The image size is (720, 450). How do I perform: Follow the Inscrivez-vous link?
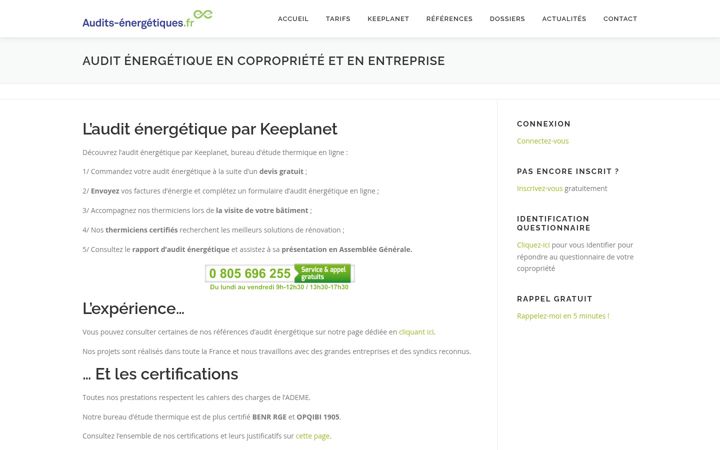pos(540,188)
